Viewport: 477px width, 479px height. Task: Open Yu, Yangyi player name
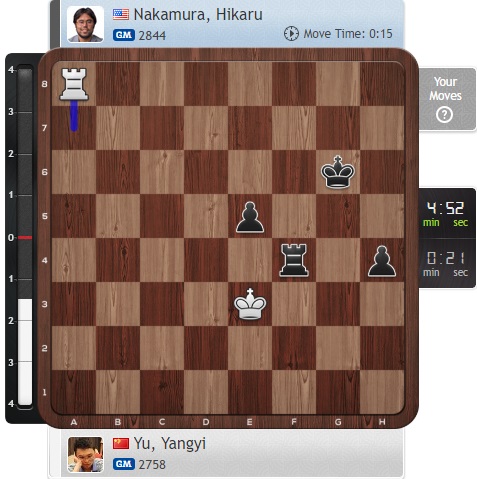(170, 444)
